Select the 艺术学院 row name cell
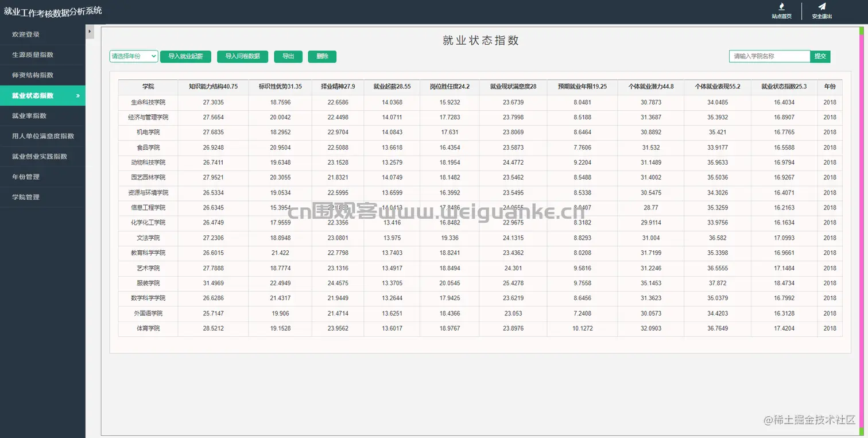Viewport: 868px width, 438px height. [x=148, y=268]
